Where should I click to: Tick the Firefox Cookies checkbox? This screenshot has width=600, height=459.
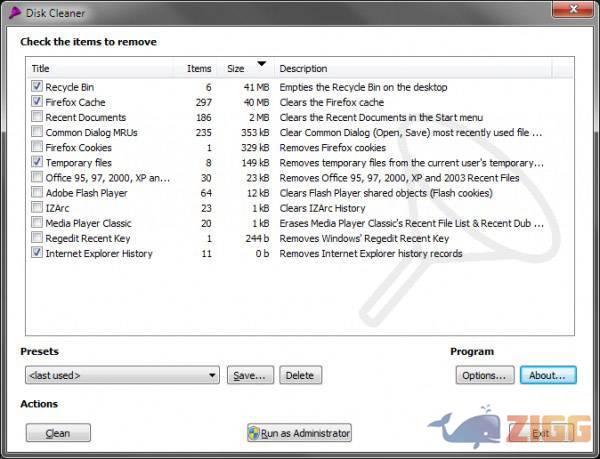point(37,147)
